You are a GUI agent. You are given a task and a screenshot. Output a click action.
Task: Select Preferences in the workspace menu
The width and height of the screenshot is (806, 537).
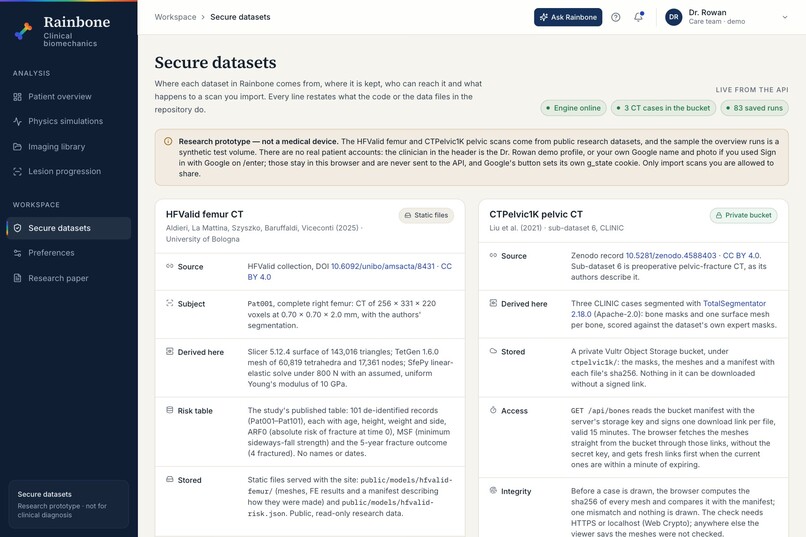tap(68, 253)
